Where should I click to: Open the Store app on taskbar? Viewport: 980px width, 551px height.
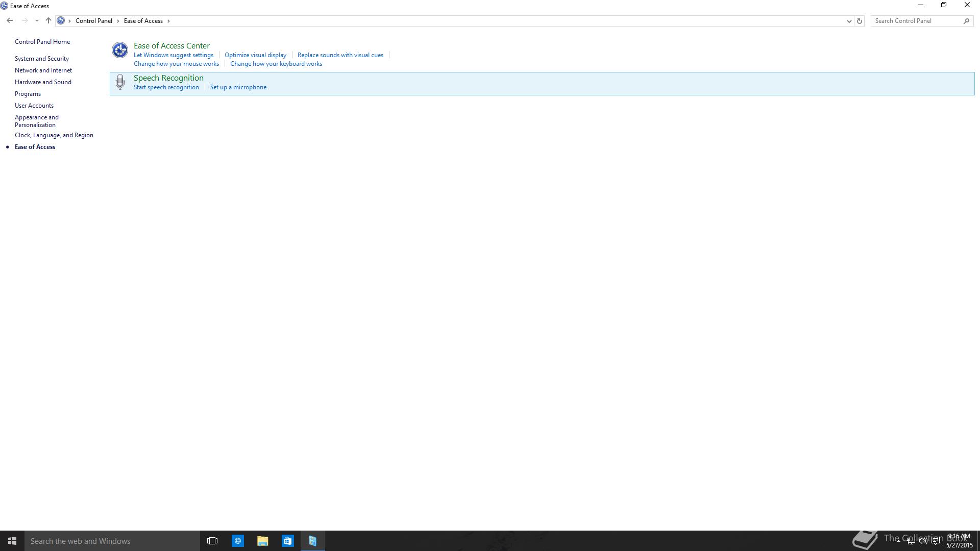pyautogui.click(x=288, y=541)
